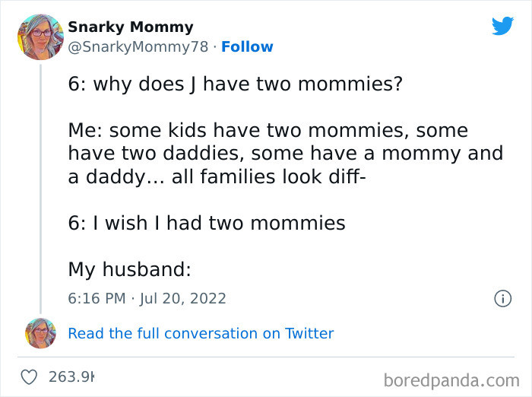This screenshot has height=397, width=532.
Task: Read the full conversation on Twitter
Action: click(x=201, y=333)
